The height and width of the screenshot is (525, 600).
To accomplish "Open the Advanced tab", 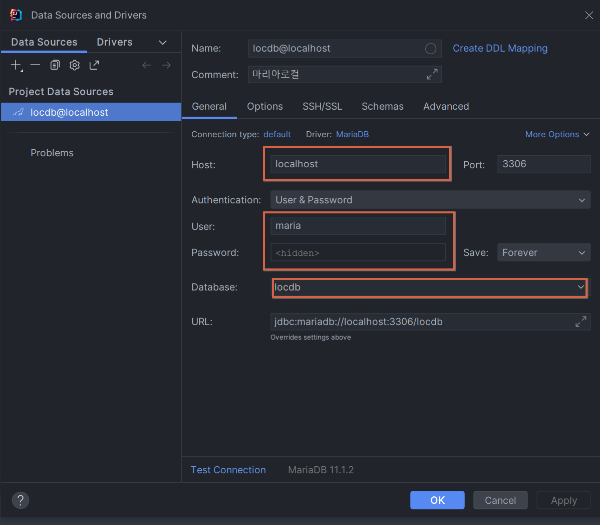I will pos(446,106).
